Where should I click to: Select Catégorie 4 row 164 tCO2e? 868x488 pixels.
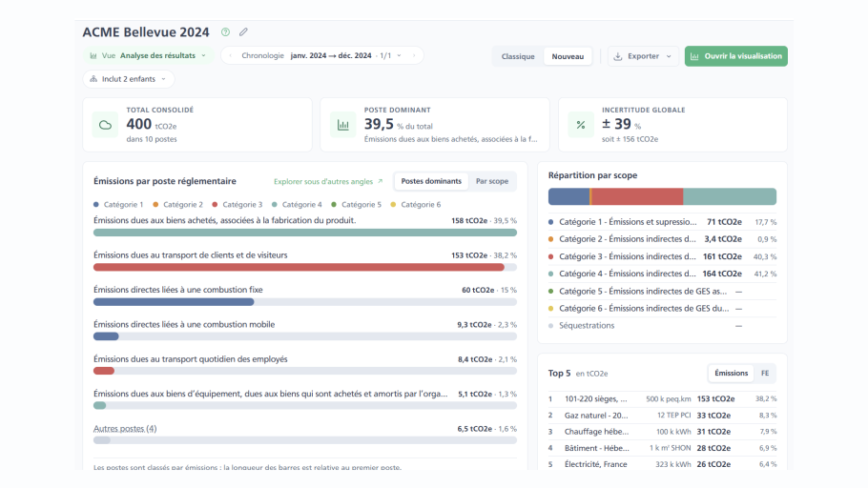662,274
